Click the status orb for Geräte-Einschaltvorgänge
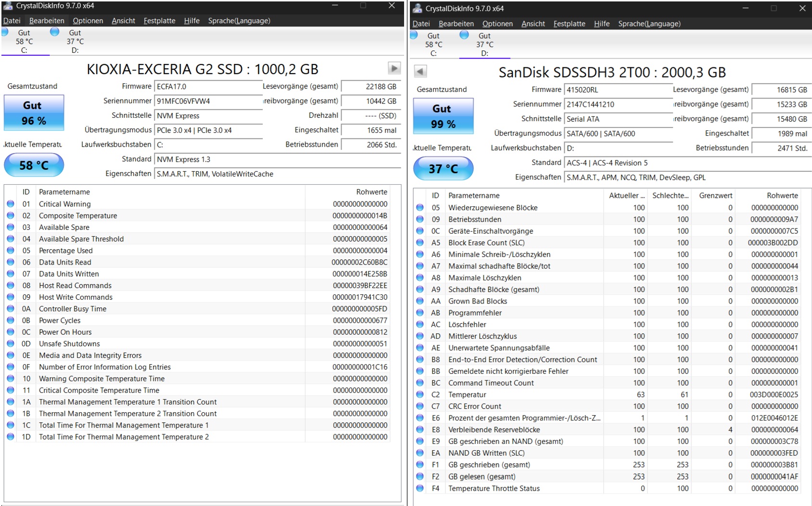 pos(420,231)
